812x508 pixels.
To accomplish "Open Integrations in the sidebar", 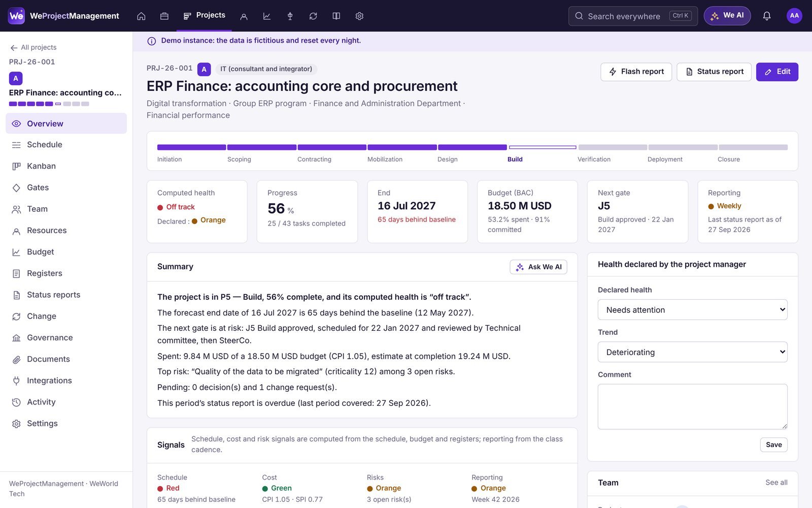I will (x=66, y=380).
